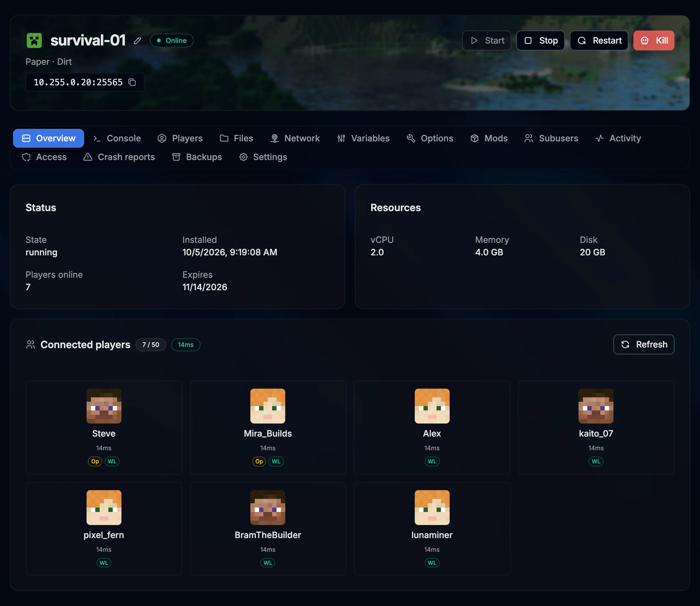Click Steve's avatar head
The height and width of the screenshot is (606, 700).
coord(104,406)
